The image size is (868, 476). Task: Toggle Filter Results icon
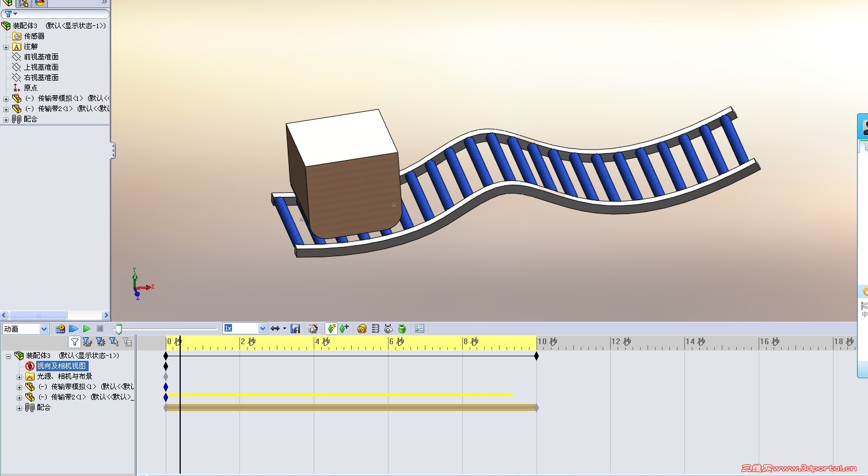(x=127, y=342)
